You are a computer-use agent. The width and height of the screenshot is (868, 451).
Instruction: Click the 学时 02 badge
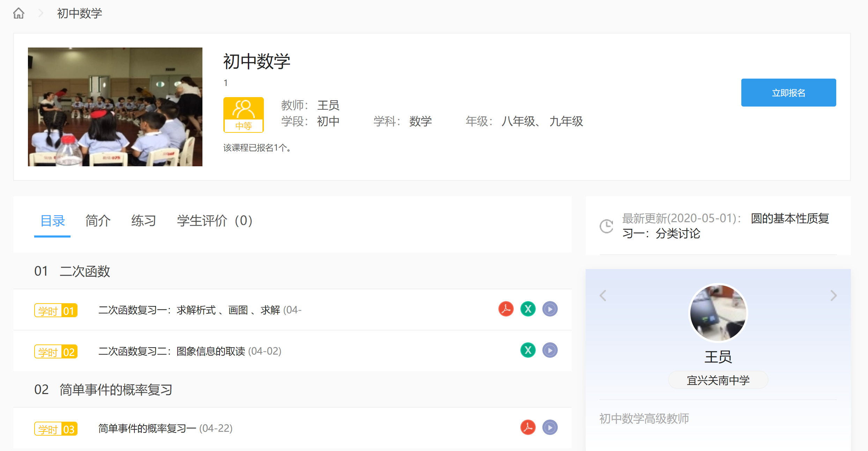coord(56,351)
